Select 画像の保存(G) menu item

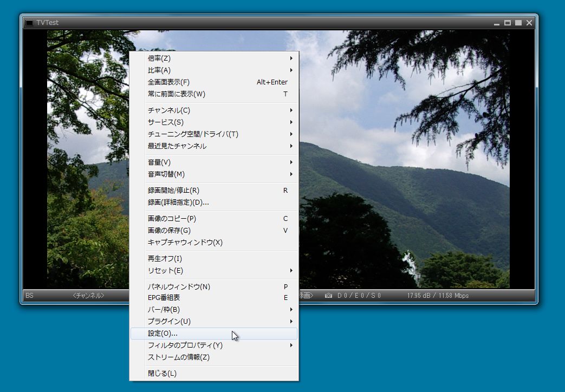point(214,230)
